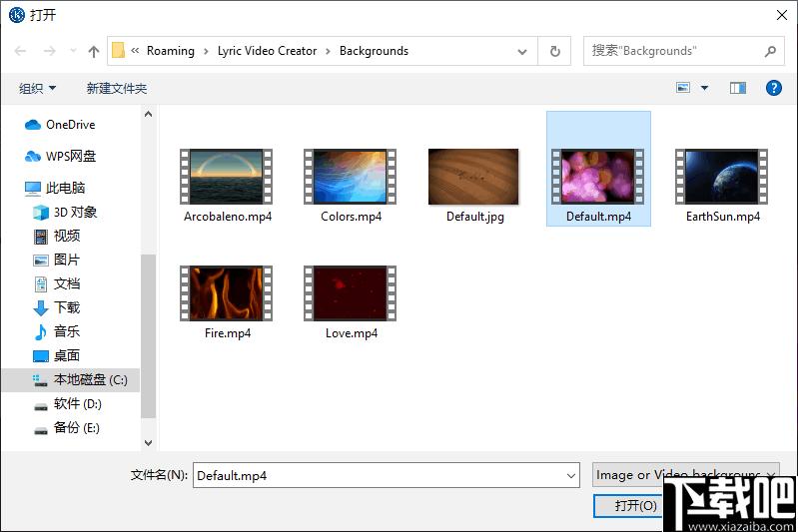798x532 pixels.
Task: Click the Roaming breadcrumb
Action: [171, 51]
